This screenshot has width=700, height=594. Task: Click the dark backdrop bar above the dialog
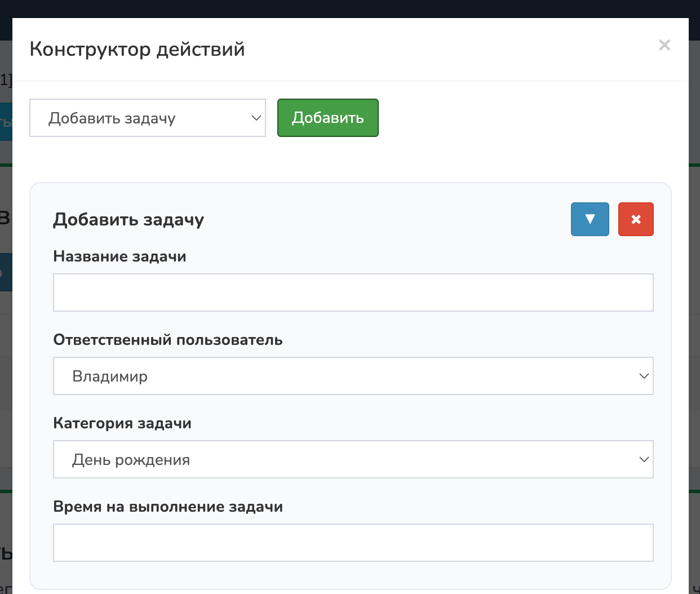tap(349, 8)
